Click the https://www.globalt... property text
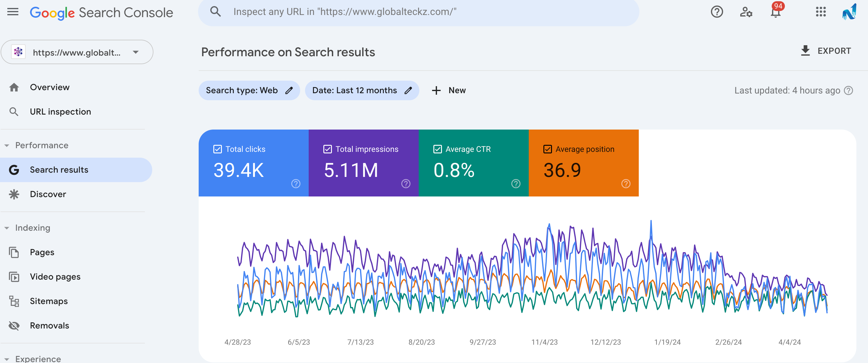Viewport: 868px width, 363px height. [x=76, y=53]
